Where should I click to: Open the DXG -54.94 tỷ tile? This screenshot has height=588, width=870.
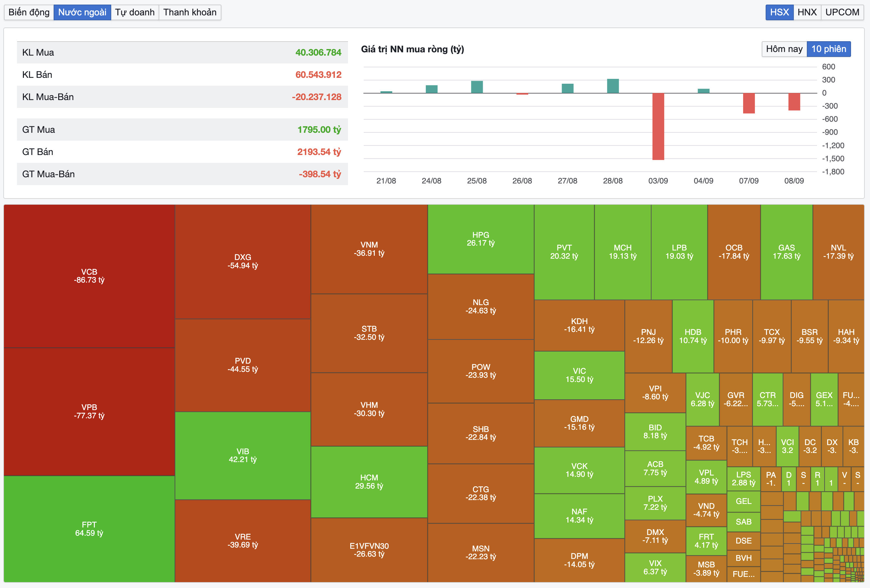(243, 262)
